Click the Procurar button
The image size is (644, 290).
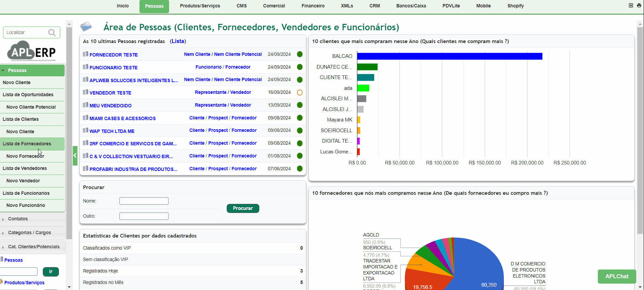pyautogui.click(x=243, y=208)
